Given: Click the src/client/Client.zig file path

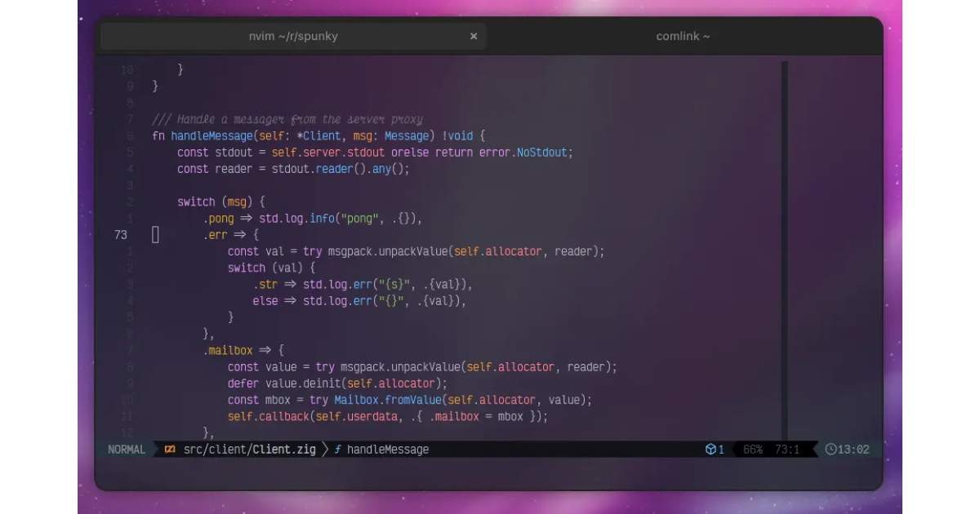Looking at the screenshot, I should (x=249, y=450).
